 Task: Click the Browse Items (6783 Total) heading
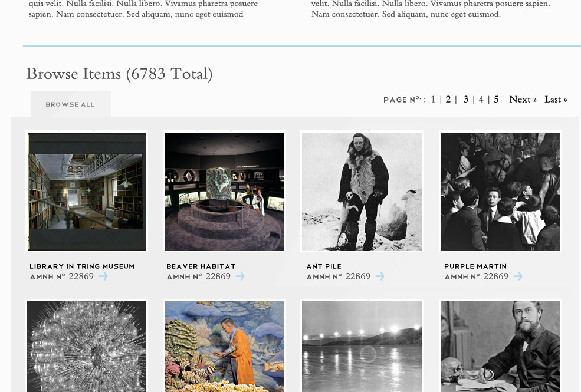[119, 74]
